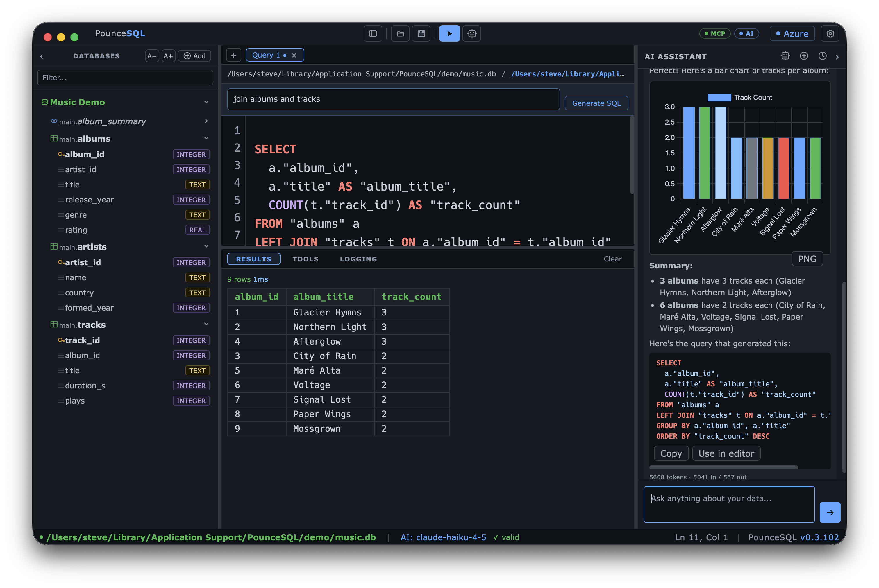Click the main.artists table icon
The height and width of the screenshot is (588, 879).
click(x=54, y=246)
